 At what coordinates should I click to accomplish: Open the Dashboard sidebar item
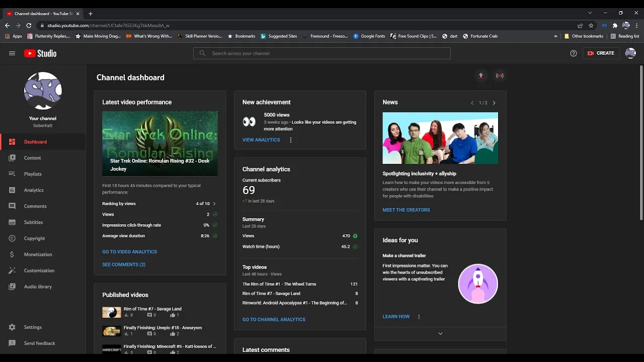(43, 142)
